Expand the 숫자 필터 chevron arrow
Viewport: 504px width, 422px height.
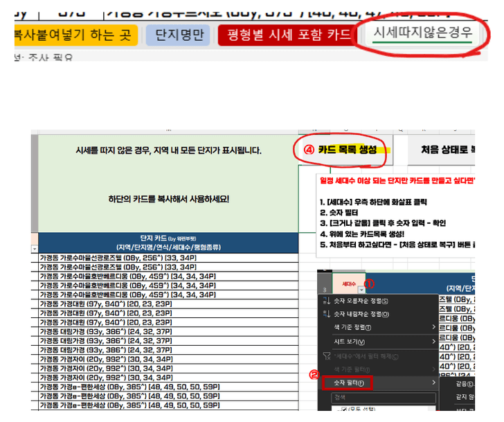click(x=433, y=383)
